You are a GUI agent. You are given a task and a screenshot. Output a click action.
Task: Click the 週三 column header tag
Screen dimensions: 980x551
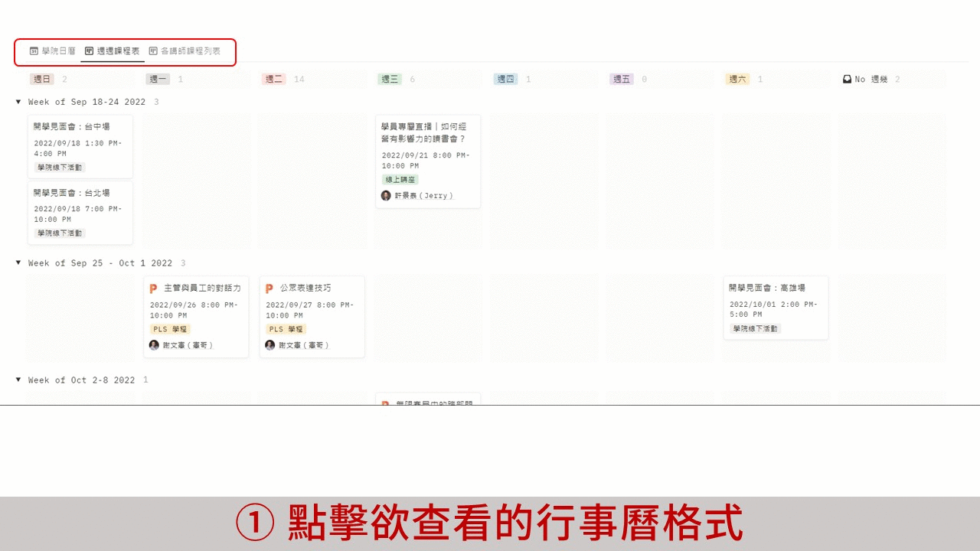click(390, 79)
